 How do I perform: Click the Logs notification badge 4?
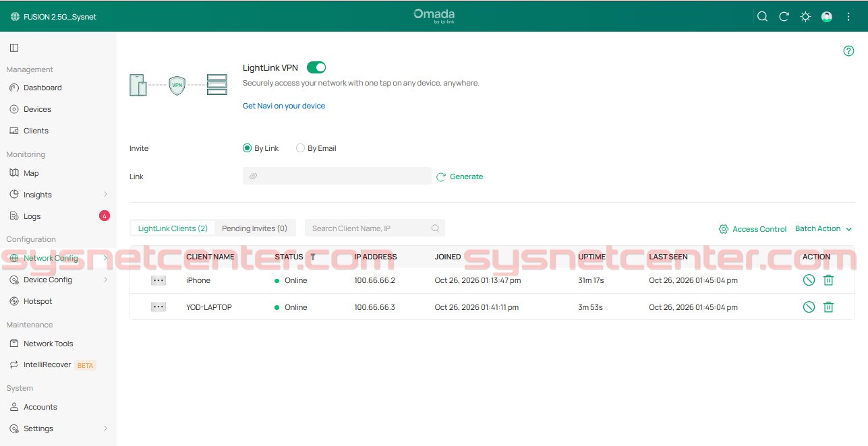point(105,216)
